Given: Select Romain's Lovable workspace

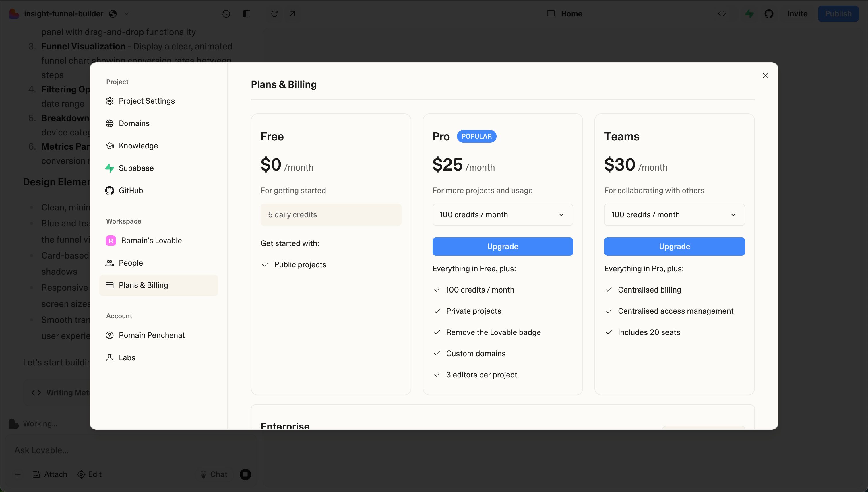Looking at the screenshot, I should click(x=158, y=241).
